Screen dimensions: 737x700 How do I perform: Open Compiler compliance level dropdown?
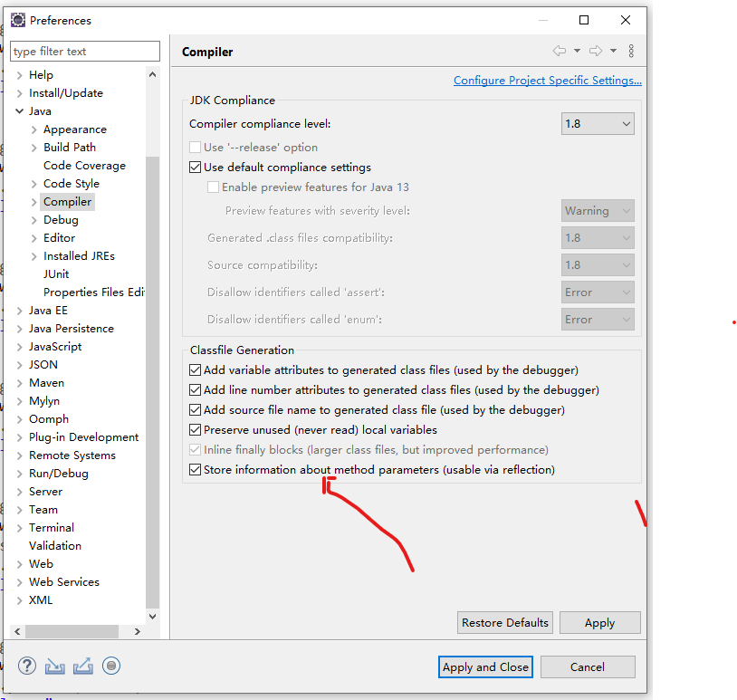(598, 124)
